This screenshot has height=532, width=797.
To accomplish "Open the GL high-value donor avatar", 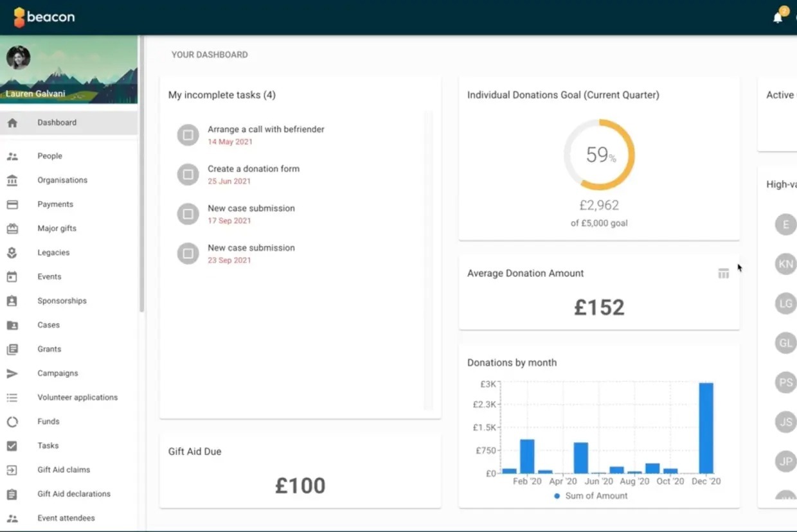I will (x=785, y=343).
